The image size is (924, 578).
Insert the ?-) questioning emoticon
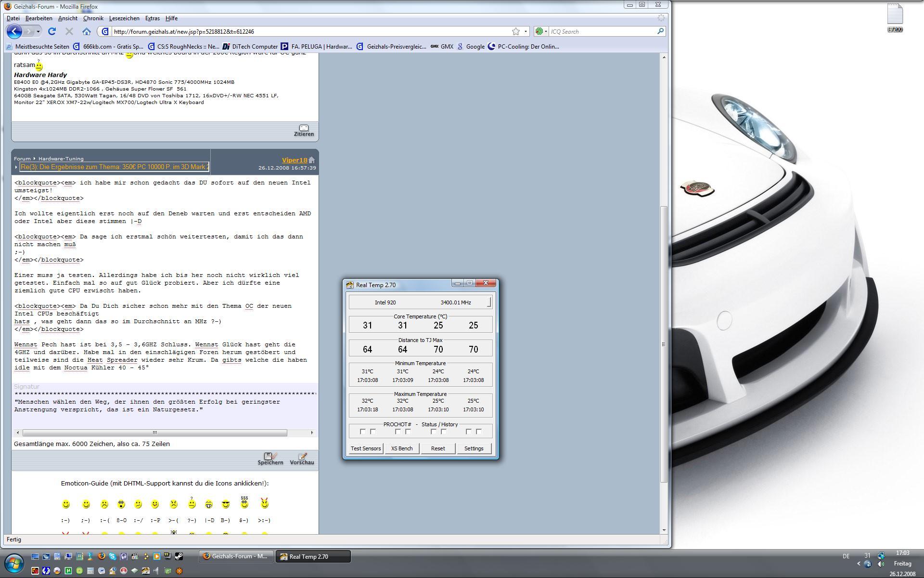(x=192, y=503)
